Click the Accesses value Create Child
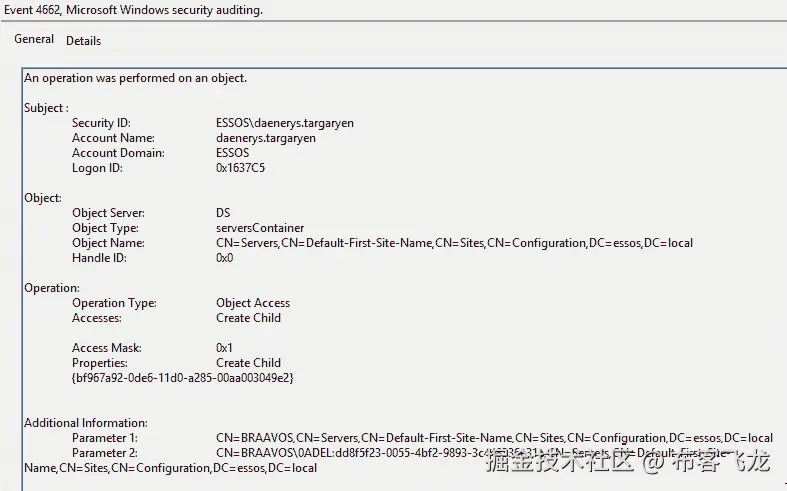 [x=248, y=318]
